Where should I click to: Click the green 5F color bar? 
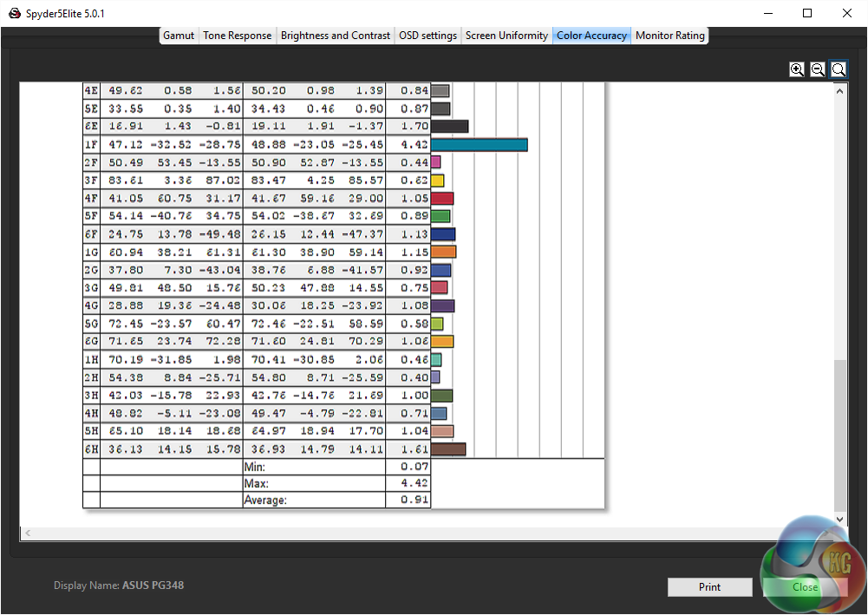pyautogui.click(x=441, y=216)
